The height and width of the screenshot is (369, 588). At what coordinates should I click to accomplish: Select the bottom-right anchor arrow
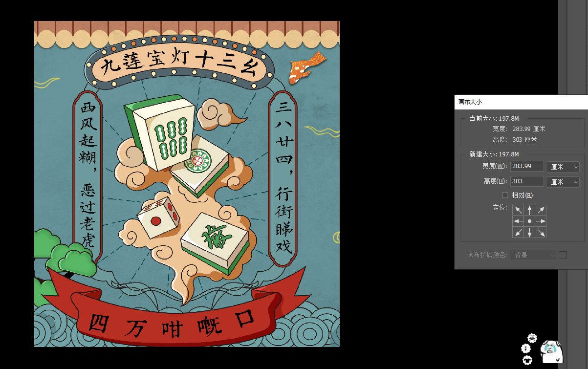tap(541, 233)
